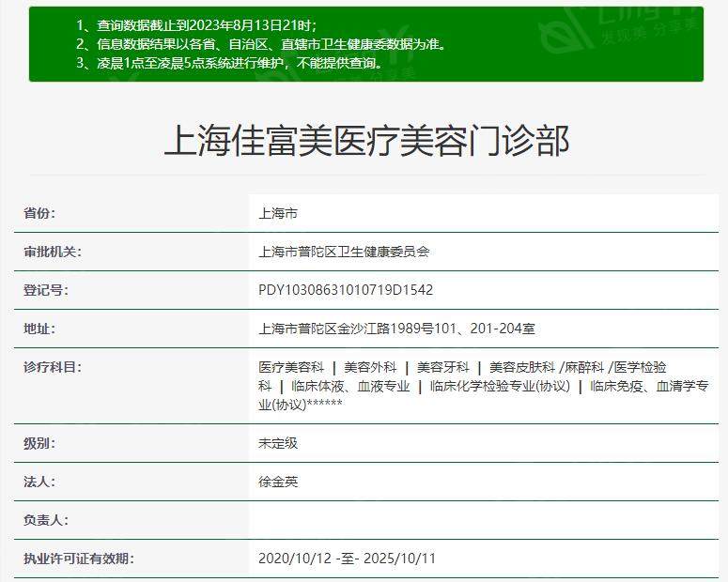Click the 美容皮肤科 /麻醉科 entry
Screen dimensions: 728x582
[x=547, y=367]
